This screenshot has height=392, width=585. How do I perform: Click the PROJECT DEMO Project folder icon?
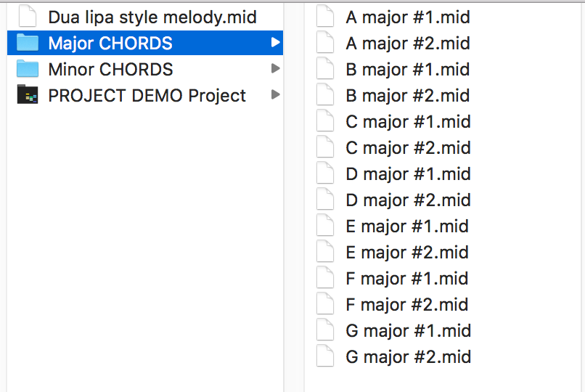[x=28, y=96]
